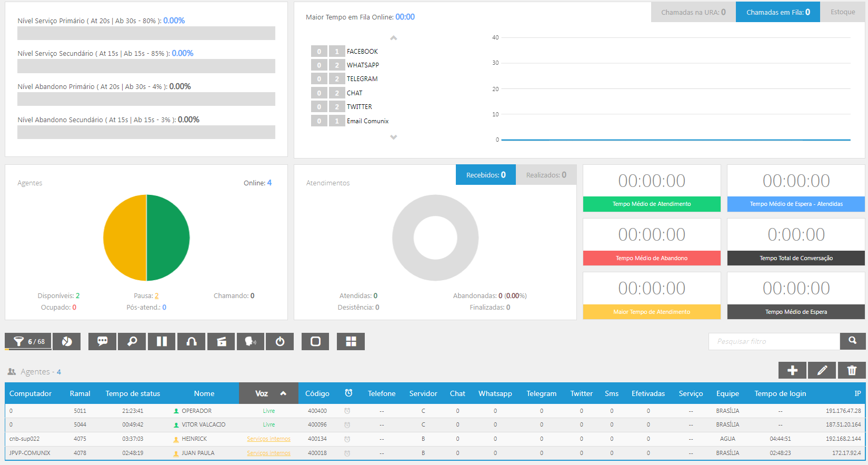Click the Tempo Médio de Atendimento card

coord(652,189)
